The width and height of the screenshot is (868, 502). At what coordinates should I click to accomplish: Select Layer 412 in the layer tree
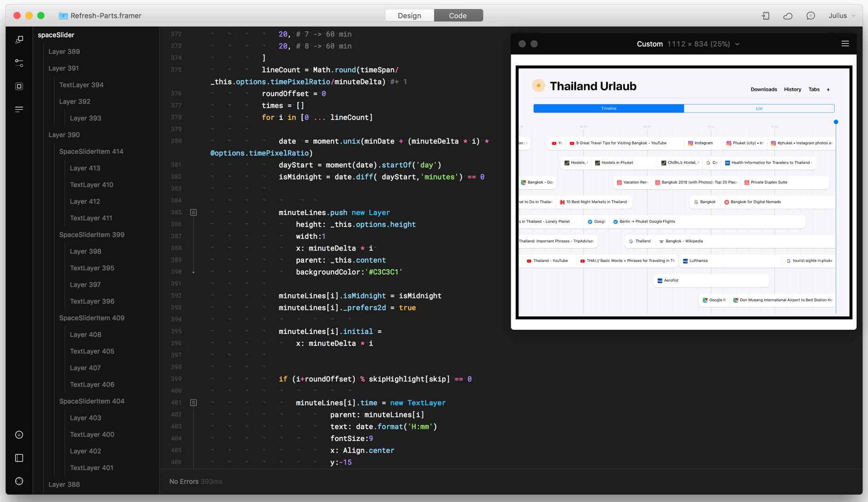point(85,201)
